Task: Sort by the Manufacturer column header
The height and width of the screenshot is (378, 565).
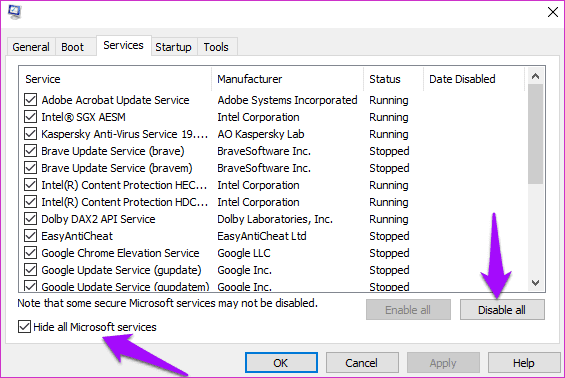Action: click(288, 79)
